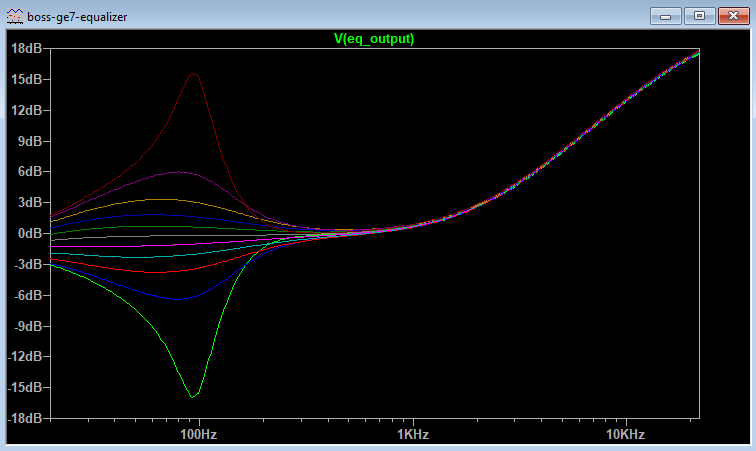This screenshot has height=451, width=756.
Task: Minimize the boss-ge7-equalizer window
Action: click(665, 16)
